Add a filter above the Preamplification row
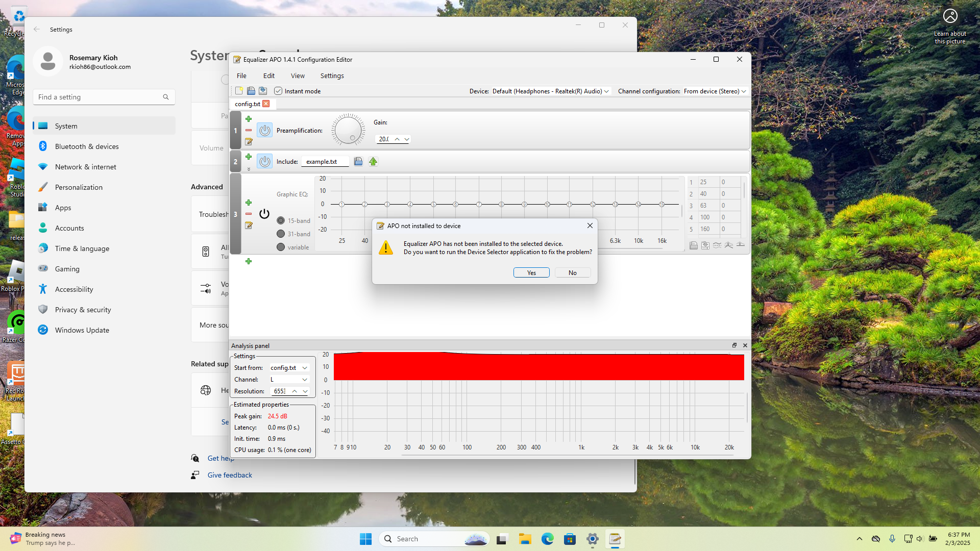This screenshot has width=980, height=551. (x=249, y=119)
